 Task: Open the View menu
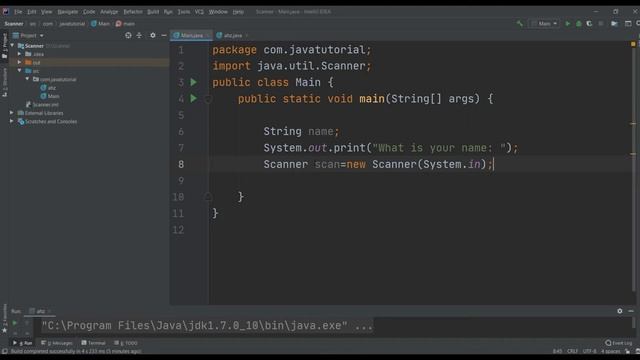[47, 12]
